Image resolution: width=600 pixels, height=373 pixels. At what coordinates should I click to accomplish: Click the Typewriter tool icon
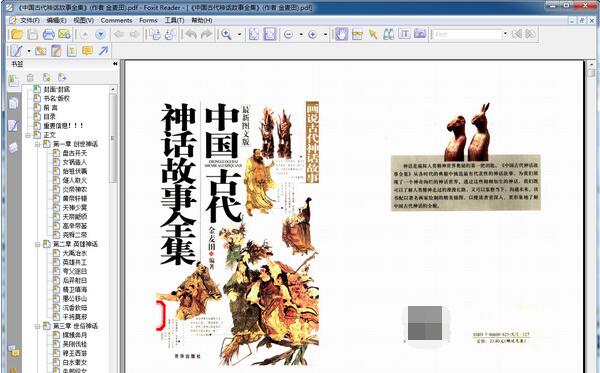click(x=72, y=50)
